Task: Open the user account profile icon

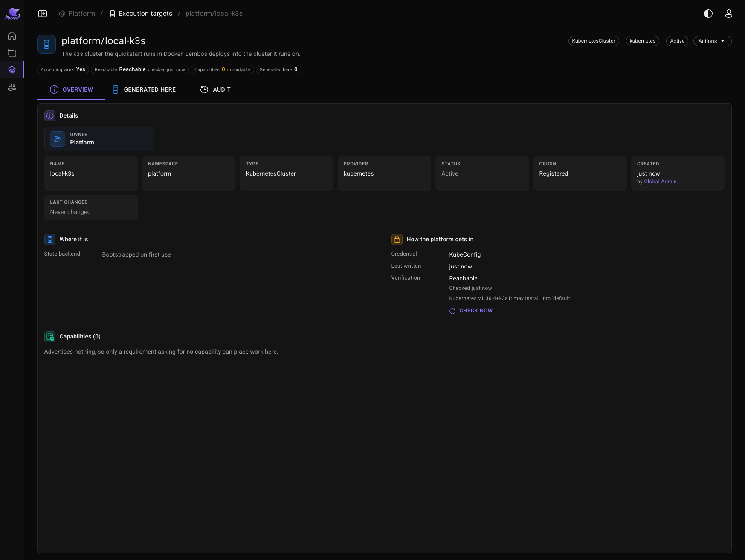Action: pyautogui.click(x=729, y=14)
